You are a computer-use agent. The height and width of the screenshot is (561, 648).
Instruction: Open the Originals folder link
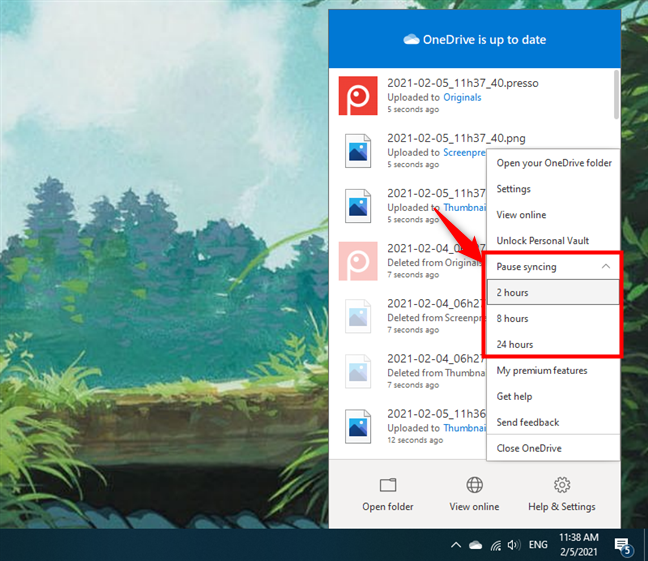[x=462, y=98]
